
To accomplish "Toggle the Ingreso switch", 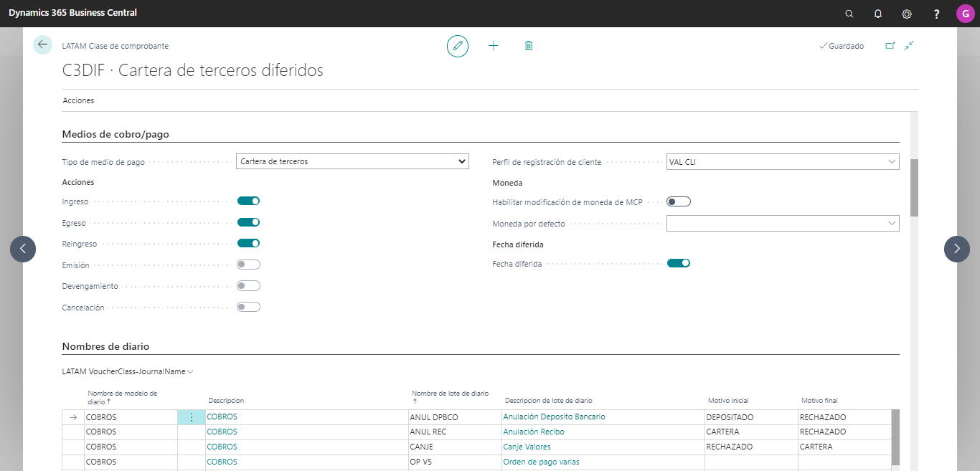I will click(248, 201).
